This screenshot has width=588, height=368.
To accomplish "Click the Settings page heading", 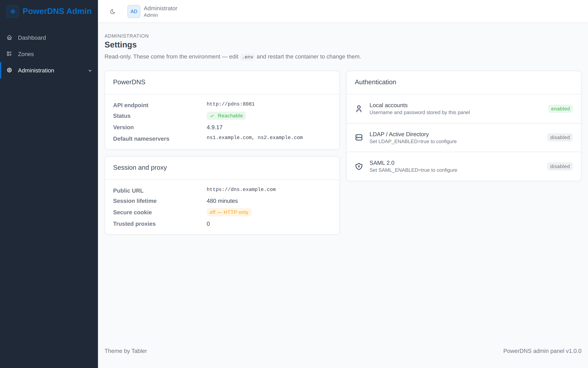I will [120, 45].
